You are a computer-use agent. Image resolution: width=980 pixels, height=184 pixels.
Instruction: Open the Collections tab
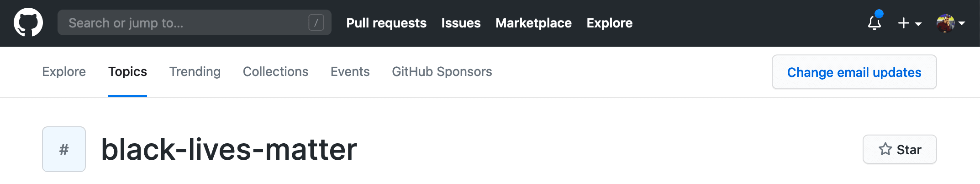click(275, 71)
